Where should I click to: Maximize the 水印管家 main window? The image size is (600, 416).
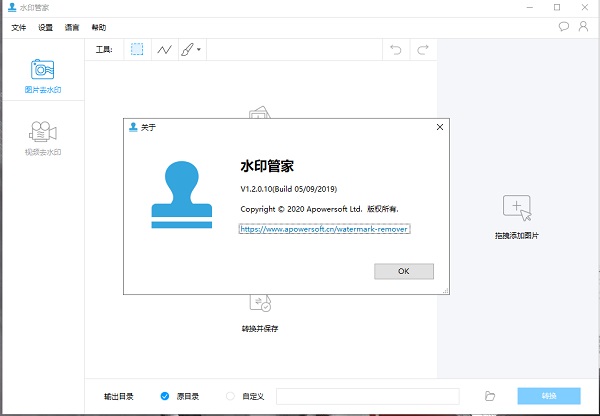pos(557,7)
